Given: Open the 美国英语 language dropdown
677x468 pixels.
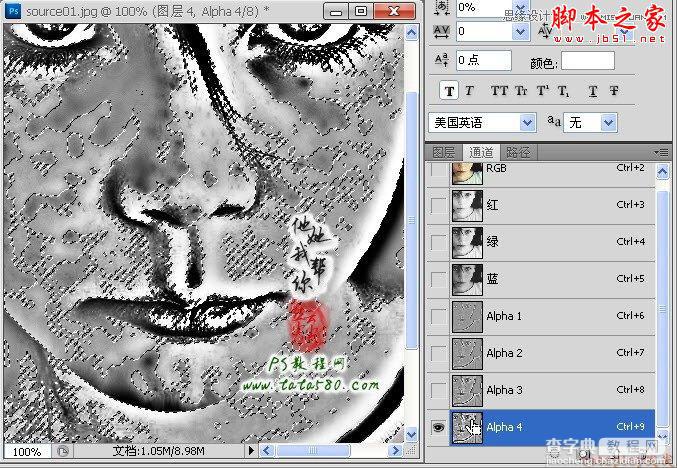Looking at the screenshot, I should [527, 123].
